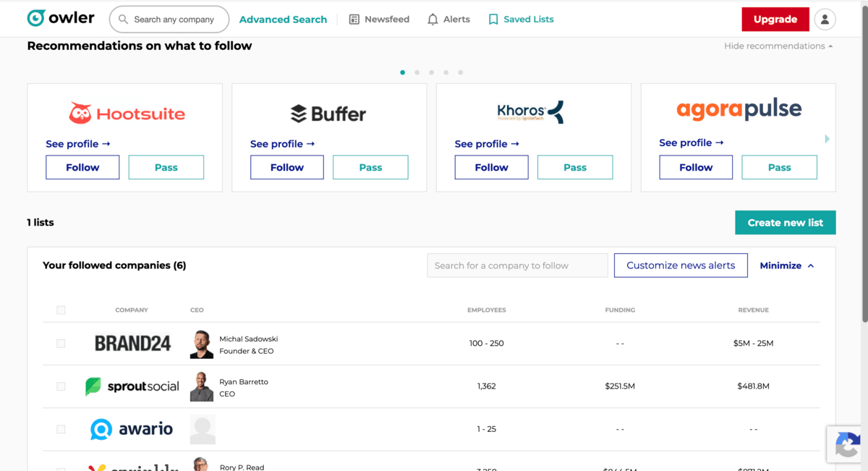This screenshot has height=471, width=868.
Task: View Michal Sadowski's CEO photo
Action: pos(202,344)
